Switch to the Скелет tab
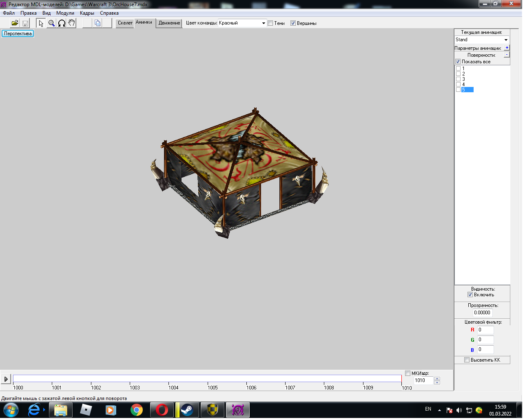Screen dimensions: 525x420 (x=125, y=23)
